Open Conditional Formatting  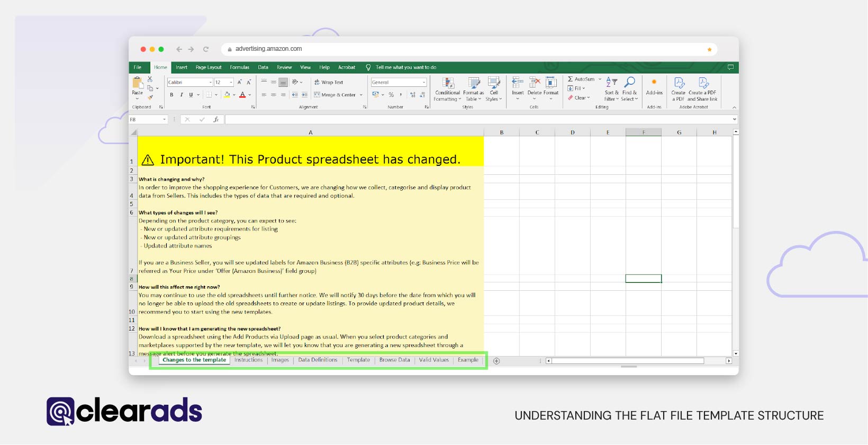pos(448,89)
